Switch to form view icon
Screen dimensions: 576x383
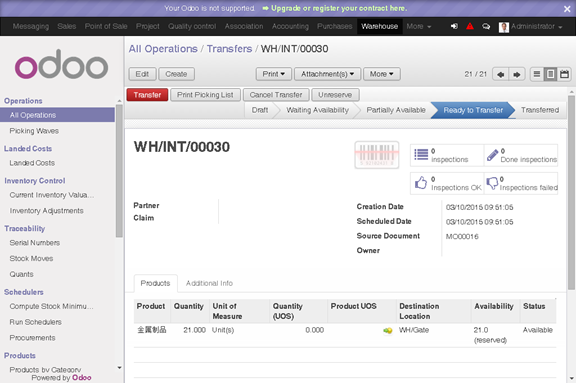(x=550, y=74)
